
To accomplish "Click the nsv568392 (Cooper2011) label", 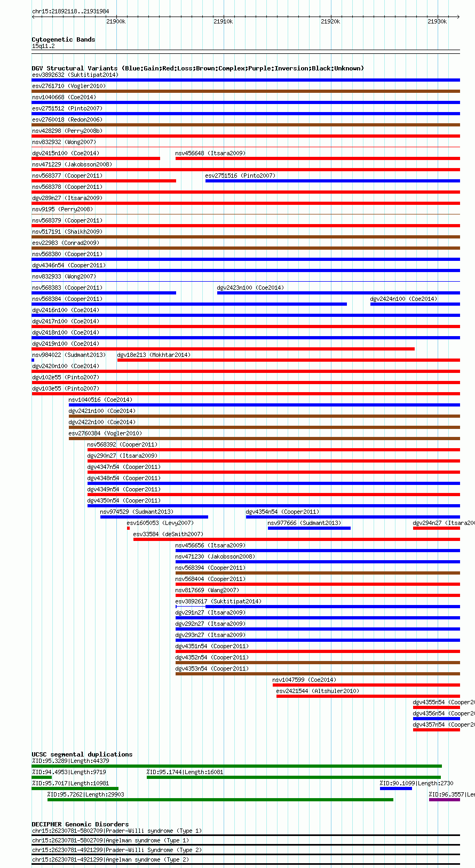I will [122, 444].
